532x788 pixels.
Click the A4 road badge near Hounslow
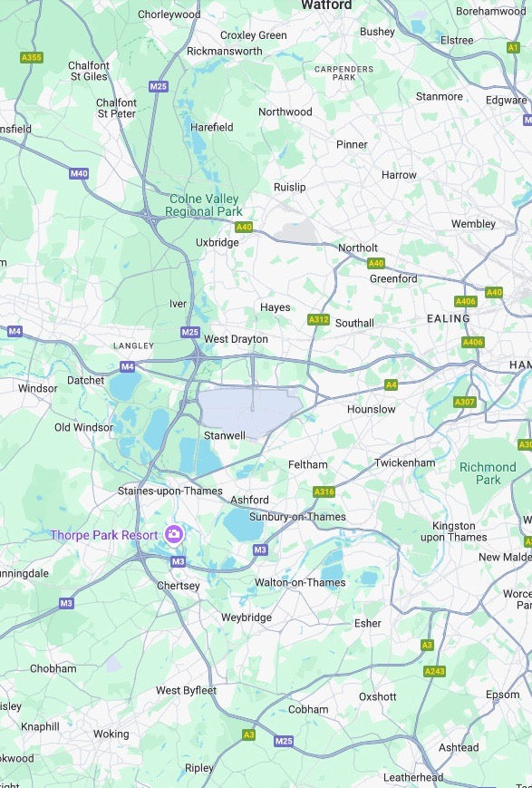click(x=391, y=385)
